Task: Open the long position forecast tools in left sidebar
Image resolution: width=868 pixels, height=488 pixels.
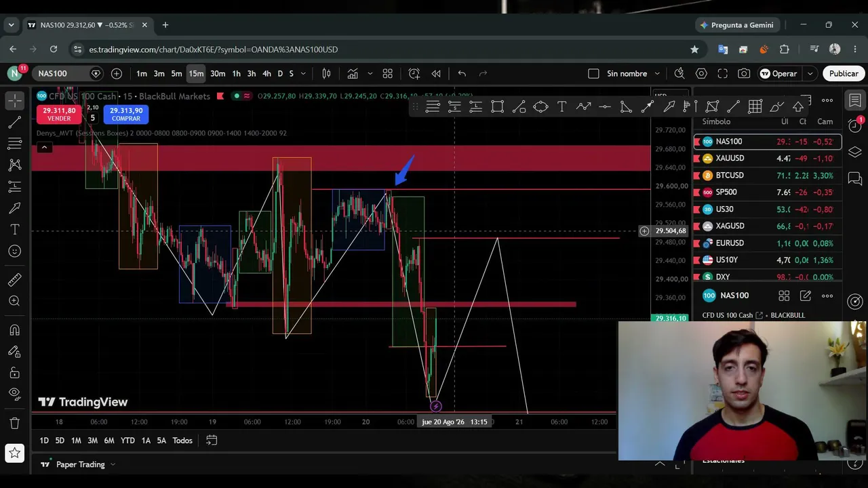Action: 14,186
